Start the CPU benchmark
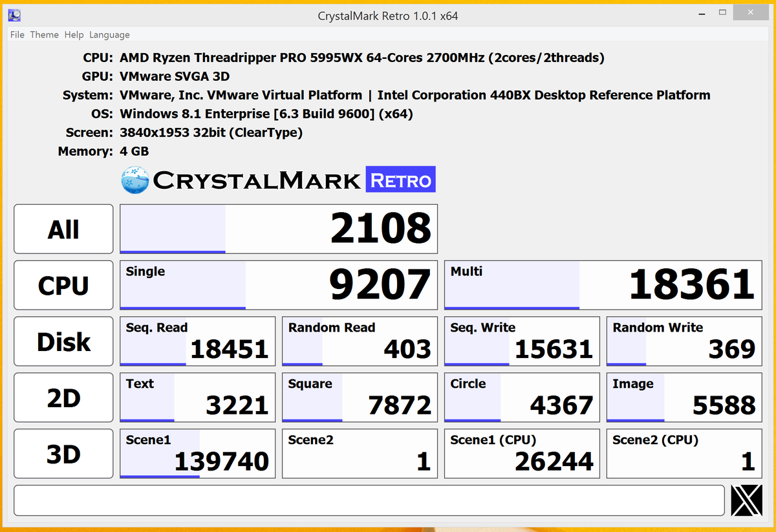Image resolution: width=776 pixels, height=532 pixels. [x=63, y=285]
